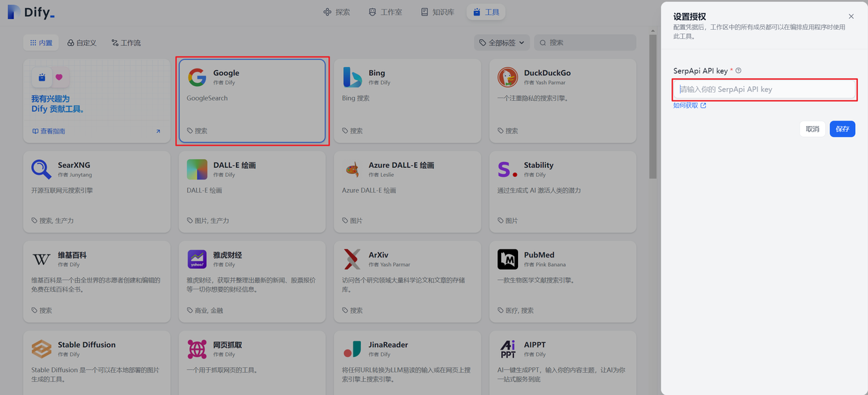Click the DALL-E 绘画 gradient icon

tap(197, 169)
